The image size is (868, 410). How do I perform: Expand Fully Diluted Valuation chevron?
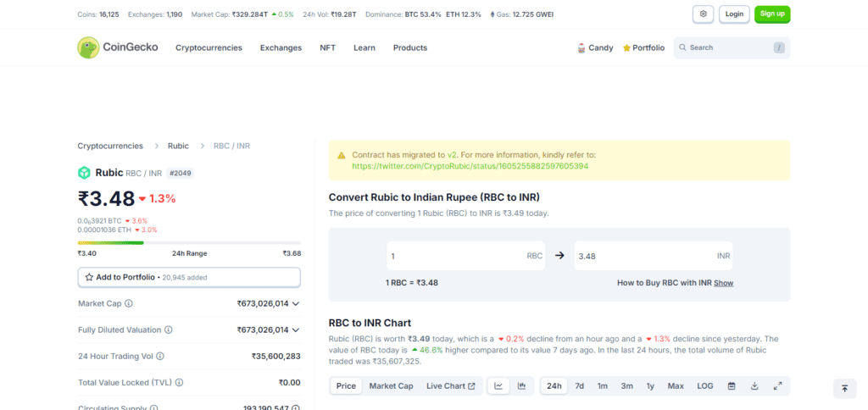pyautogui.click(x=296, y=330)
